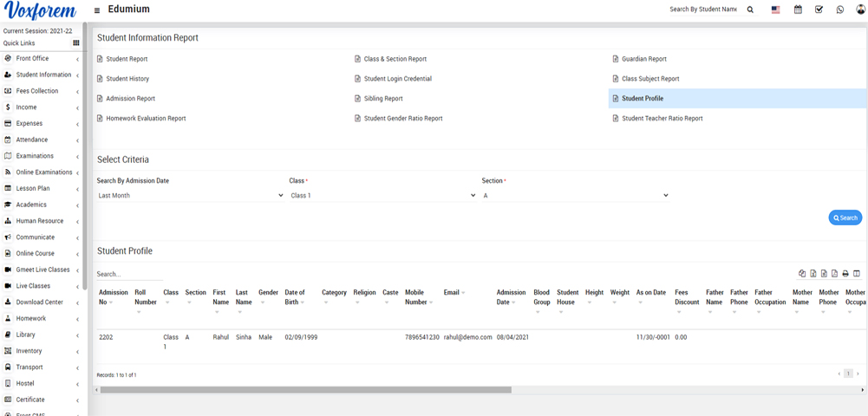868x416 pixels.
Task: Print the student profile table
Action: [845, 274]
